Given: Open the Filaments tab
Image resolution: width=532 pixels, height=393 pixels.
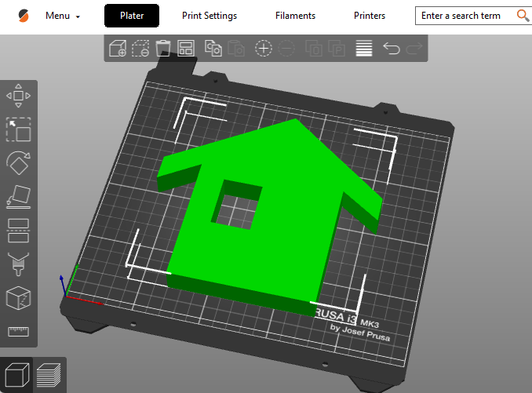Looking at the screenshot, I should 295,16.
